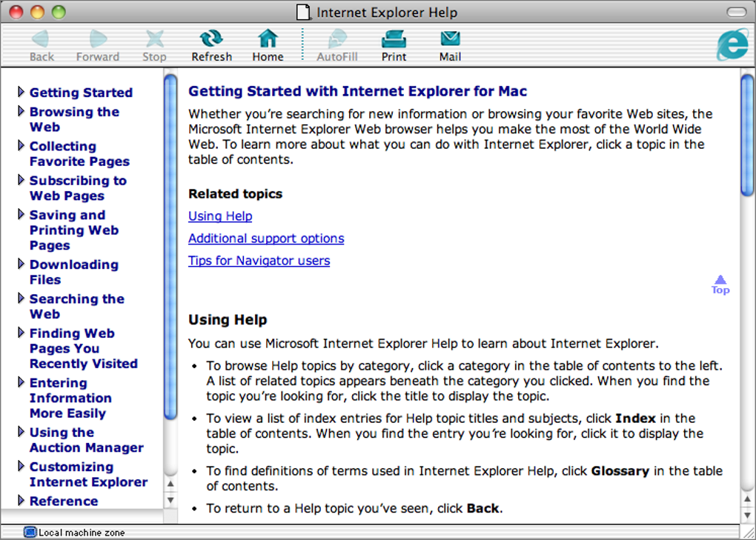This screenshot has height=540, width=756.
Task: Click sidebar scrollbar down arrow
Action: pyautogui.click(x=170, y=500)
